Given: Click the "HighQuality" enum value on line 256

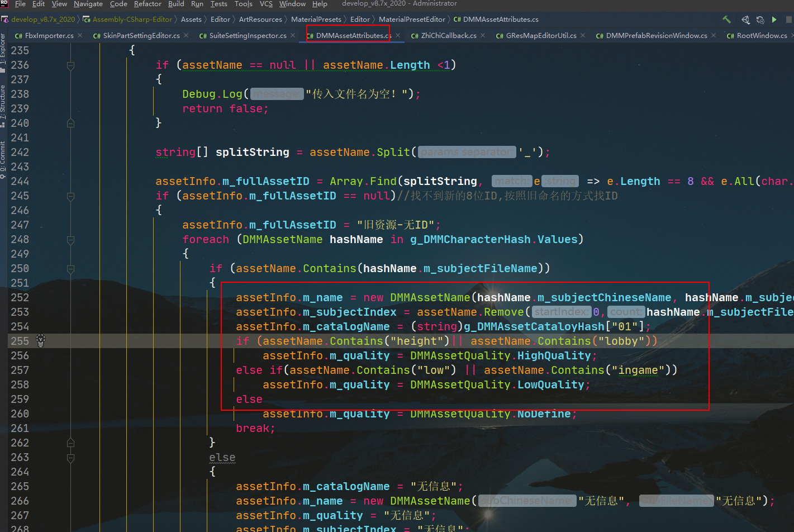Looking at the screenshot, I should [554, 356].
